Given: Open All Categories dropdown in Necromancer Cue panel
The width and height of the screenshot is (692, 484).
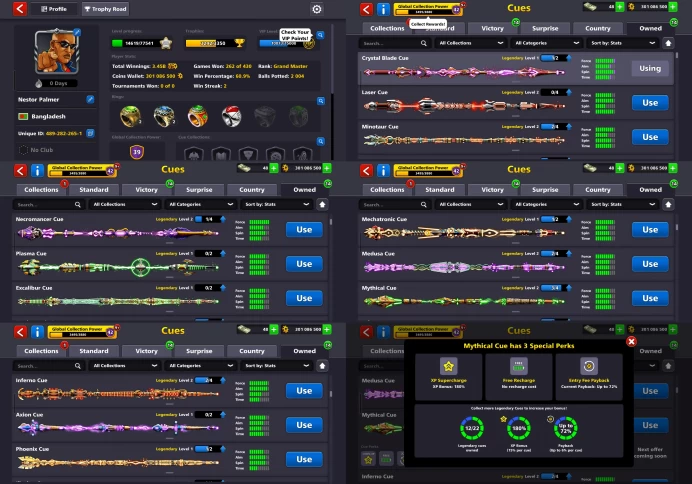Looking at the screenshot, I should [200, 204].
